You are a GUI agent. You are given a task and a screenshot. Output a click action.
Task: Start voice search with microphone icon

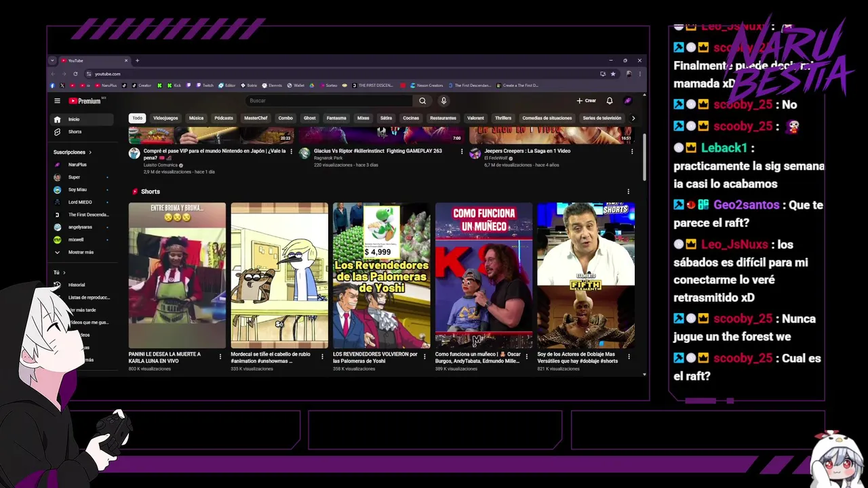pos(443,101)
